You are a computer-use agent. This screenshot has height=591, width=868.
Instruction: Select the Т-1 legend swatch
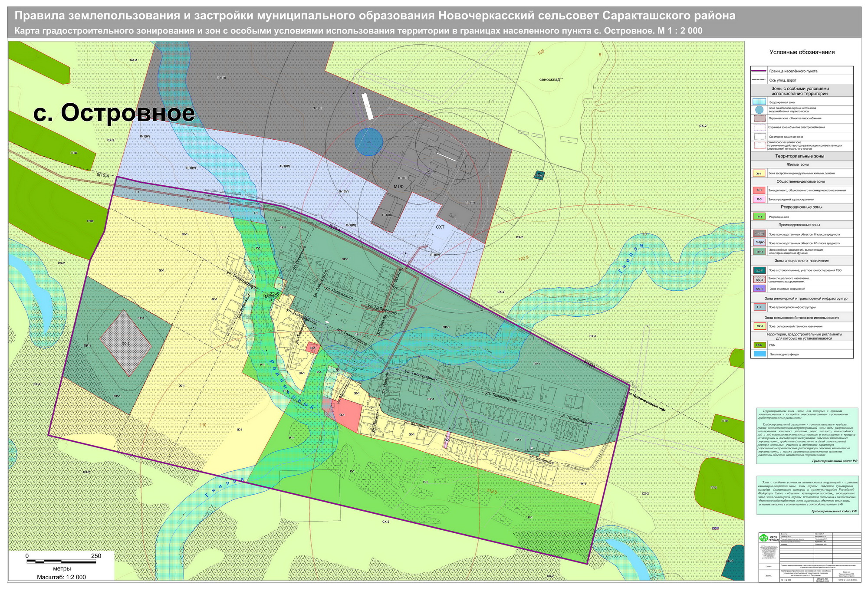coord(760,307)
